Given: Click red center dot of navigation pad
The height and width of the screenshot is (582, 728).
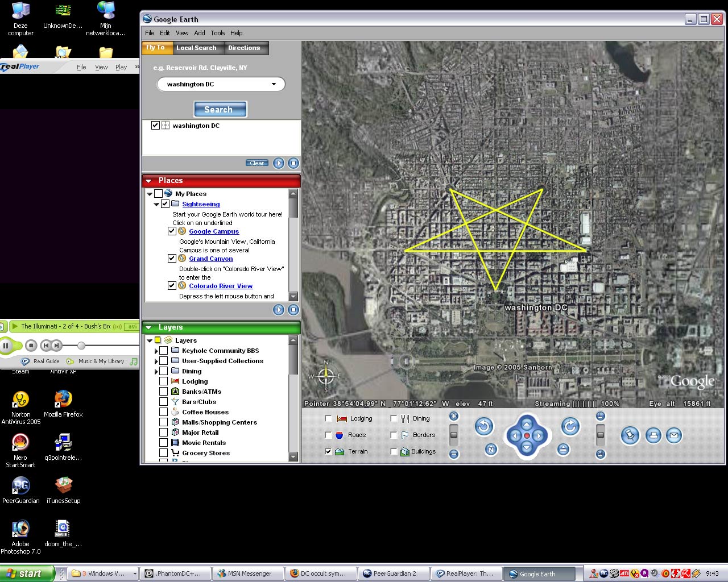Looking at the screenshot, I should click(x=527, y=436).
